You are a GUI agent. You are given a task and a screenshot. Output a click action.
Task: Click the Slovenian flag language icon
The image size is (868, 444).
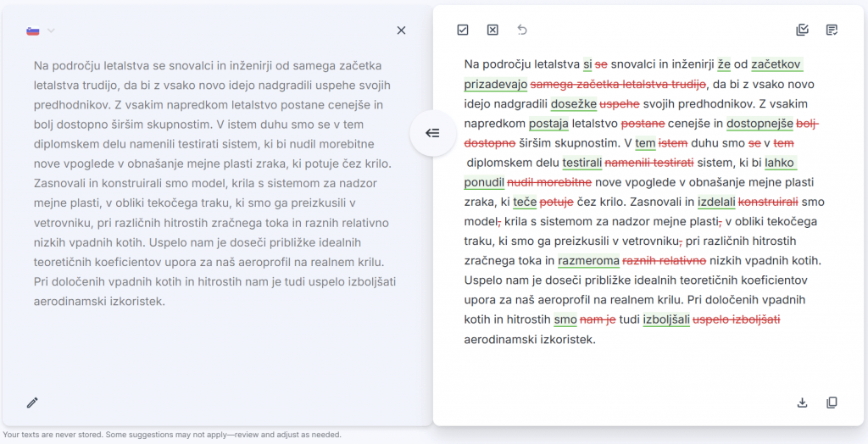(33, 31)
